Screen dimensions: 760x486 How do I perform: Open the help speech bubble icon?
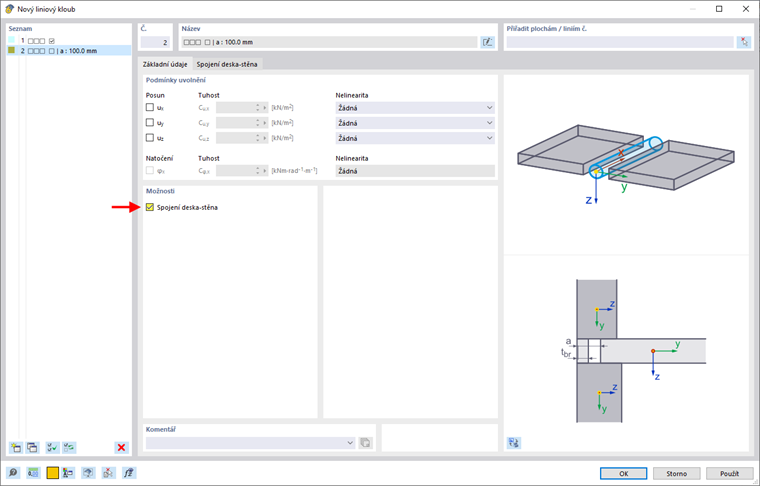click(13, 473)
